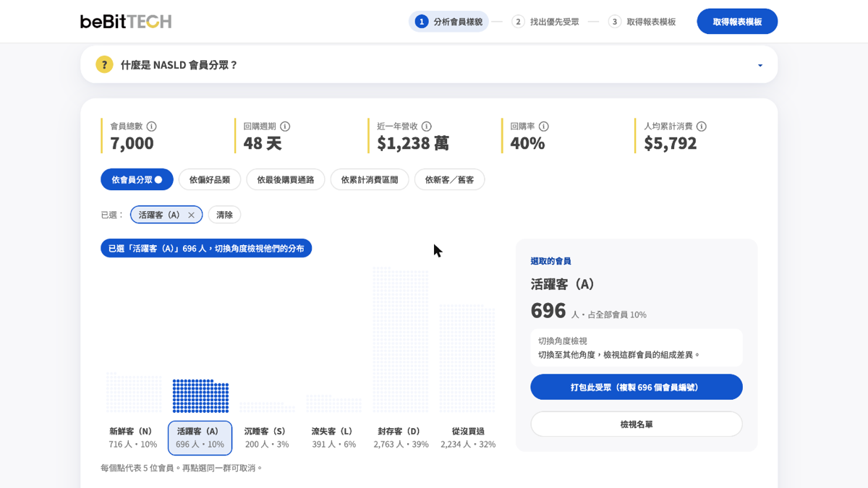Click 每個點代表 5 位會員 footnote
Image resolution: width=868 pixels, height=488 pixels.
182,468
